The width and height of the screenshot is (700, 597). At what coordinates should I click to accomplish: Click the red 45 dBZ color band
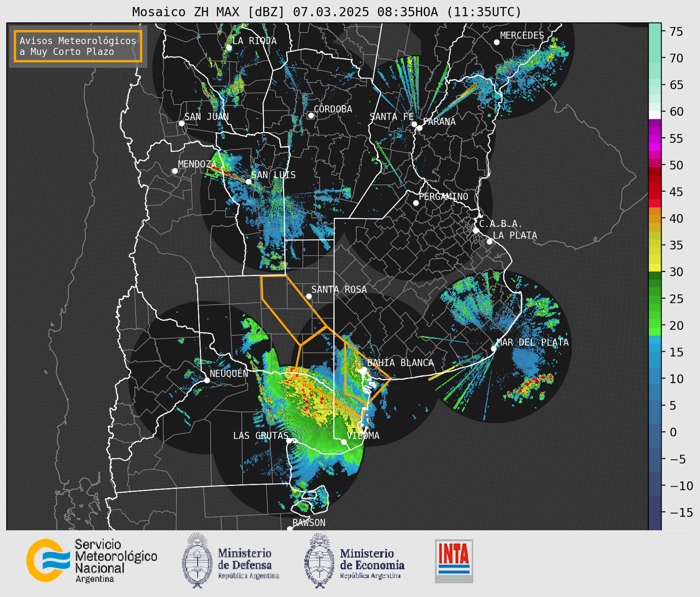(655, 192)
